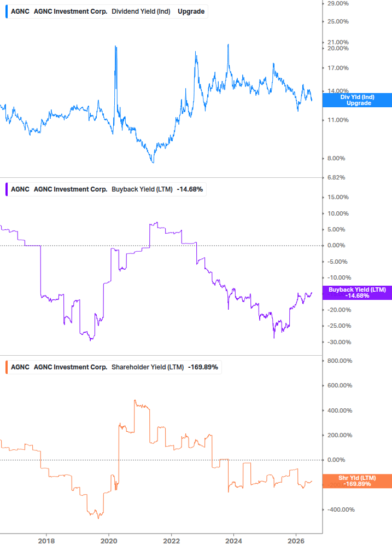Click AGNC Investment Corp. in buyback legend
Viewport: 392px width, 550px height.
pos(71,189)
